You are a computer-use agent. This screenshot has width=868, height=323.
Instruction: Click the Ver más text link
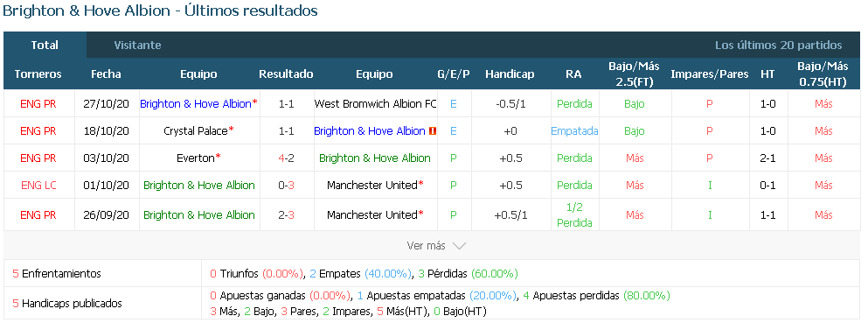tap(427, 245)
